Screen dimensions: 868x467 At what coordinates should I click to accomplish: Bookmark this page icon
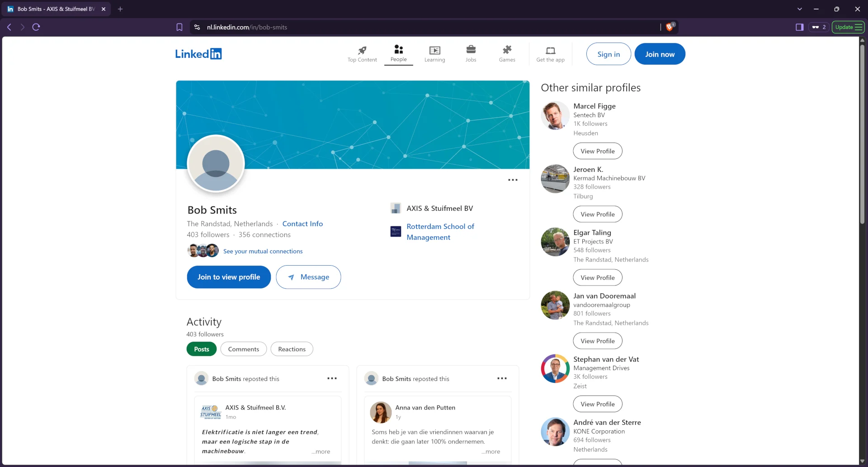click(179, 27)
